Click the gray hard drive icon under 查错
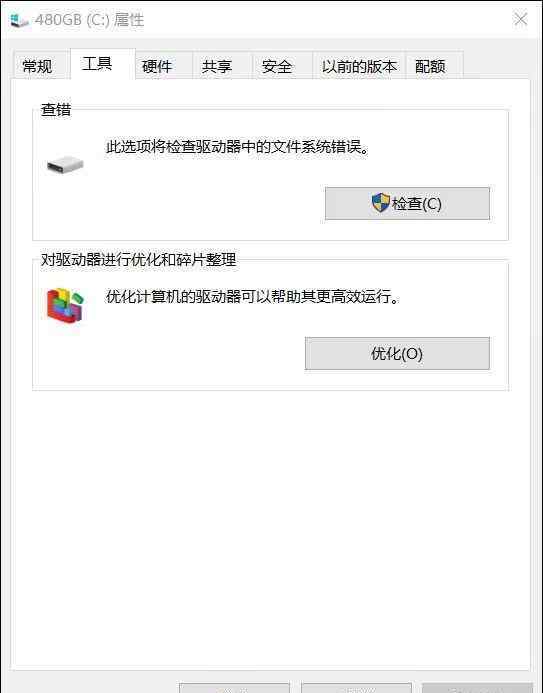The height and width of the screenshot is (693, 543). [65, 165]
